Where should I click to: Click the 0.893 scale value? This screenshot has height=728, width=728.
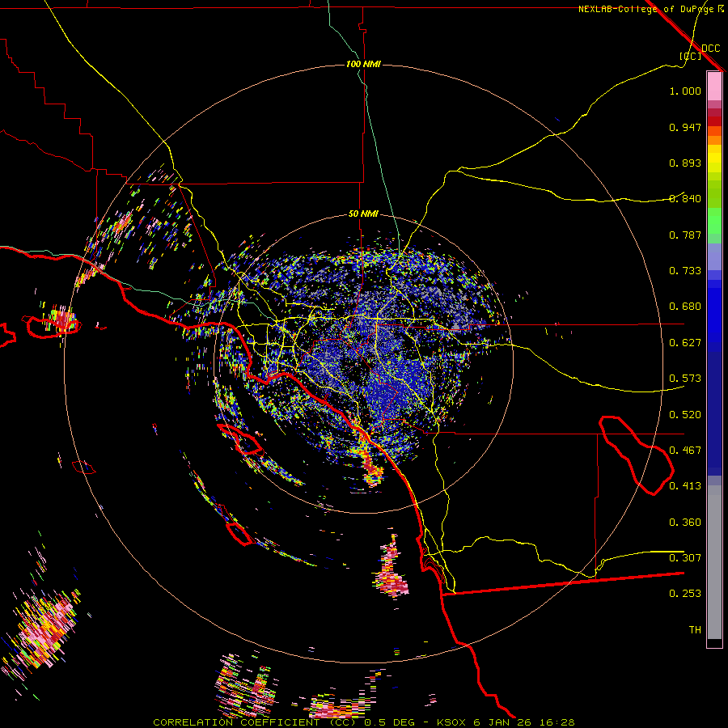685,163
